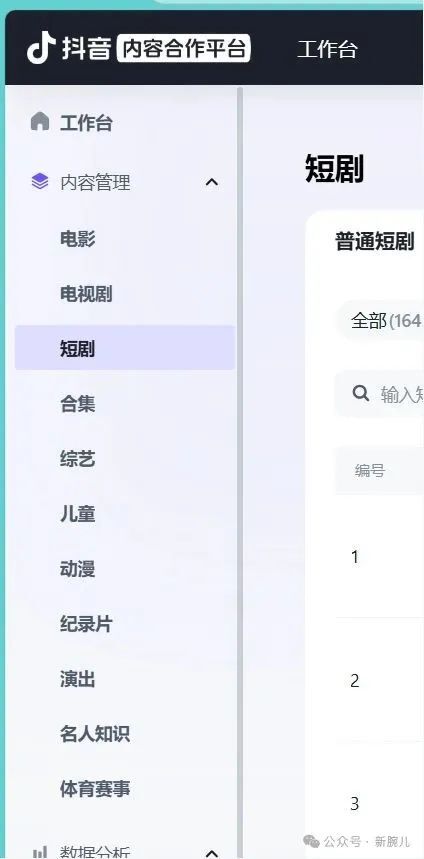Click the 内容合作平台 badge

pos(184,49)
